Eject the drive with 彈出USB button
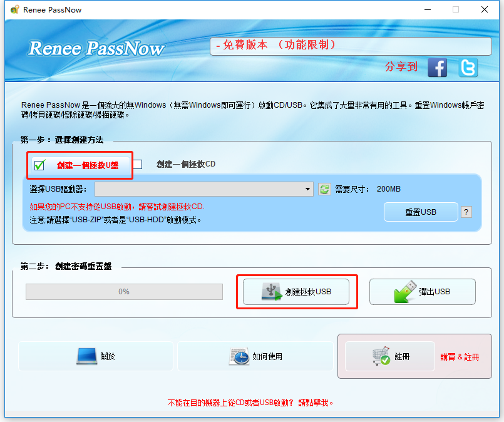The height and width of the screenshot is (422, 504). click(423, 292)
